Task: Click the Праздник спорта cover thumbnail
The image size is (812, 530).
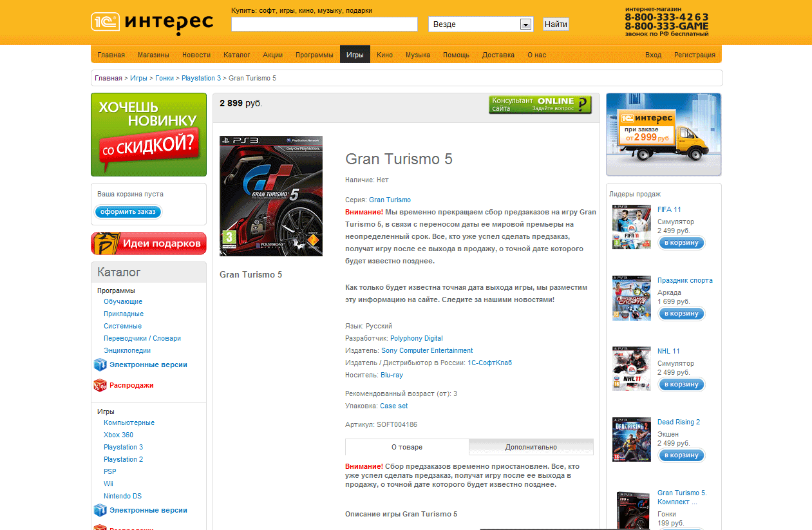Action: tap(632, 298)
